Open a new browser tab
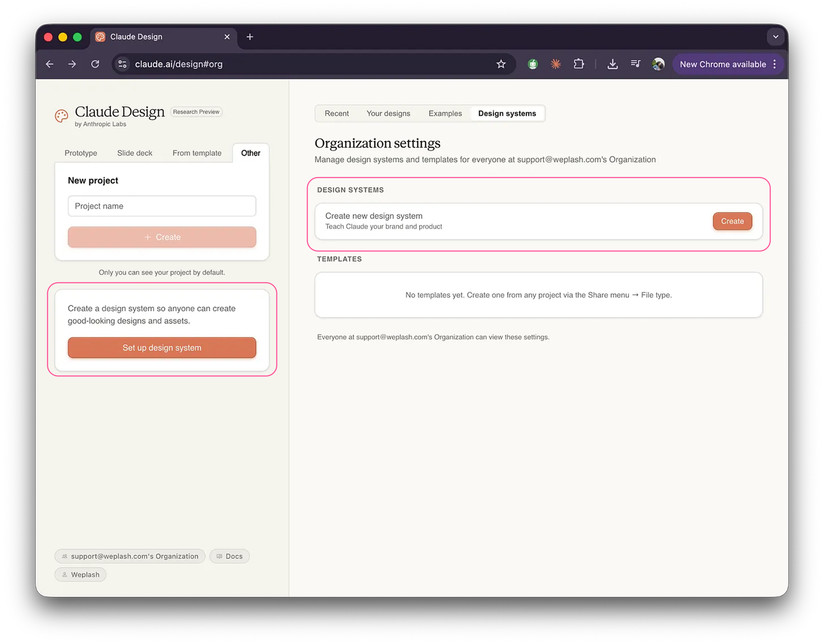The height and width of the screenshot is (644, 824). click(250, 37)
